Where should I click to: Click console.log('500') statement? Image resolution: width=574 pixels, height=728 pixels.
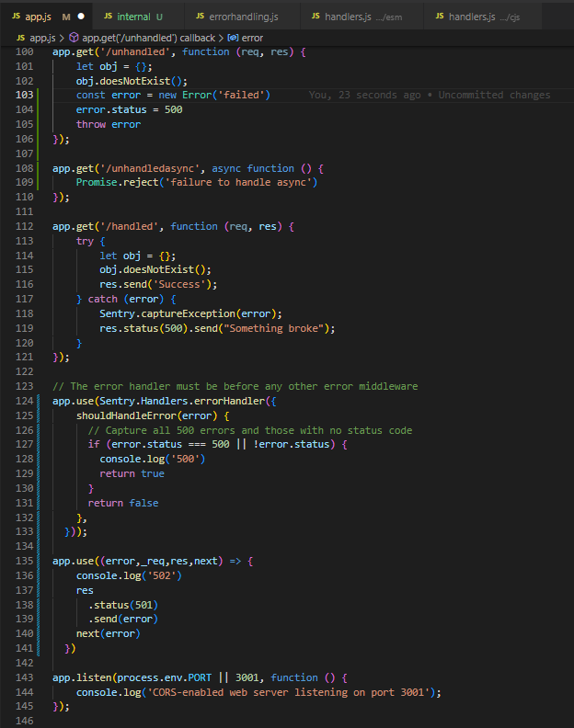tap(153, 460)
